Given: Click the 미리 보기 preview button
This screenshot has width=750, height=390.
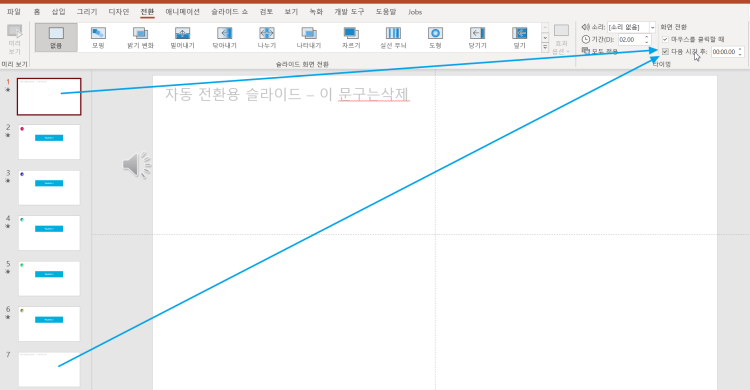Looking at the screenshot, I should click(15, 39).
